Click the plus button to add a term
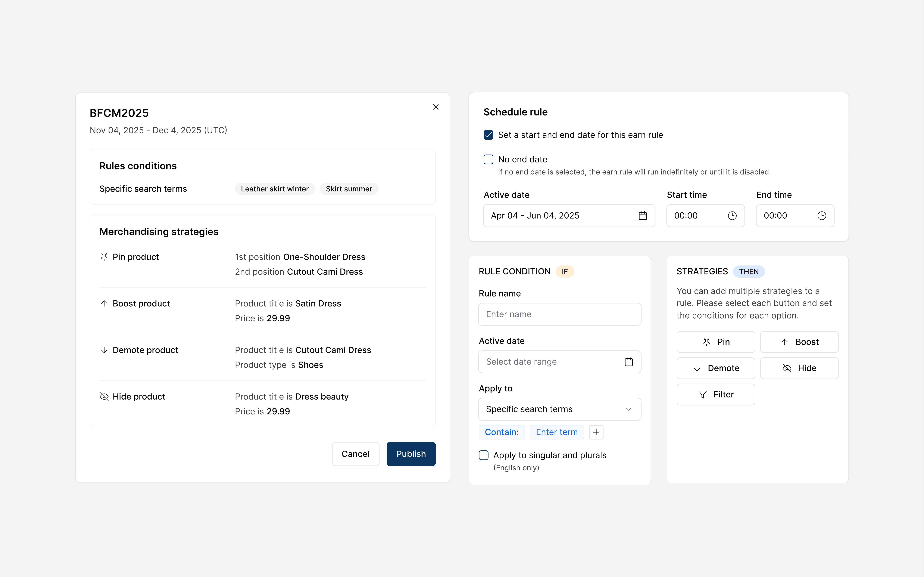This screenshot has height=577, width=924. click(596, 432)
